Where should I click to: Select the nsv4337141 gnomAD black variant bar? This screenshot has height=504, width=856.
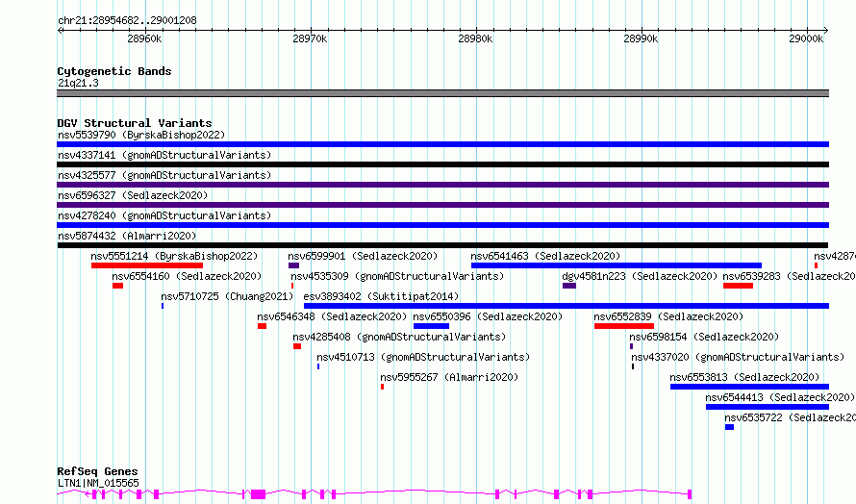(x=442, y=164)
